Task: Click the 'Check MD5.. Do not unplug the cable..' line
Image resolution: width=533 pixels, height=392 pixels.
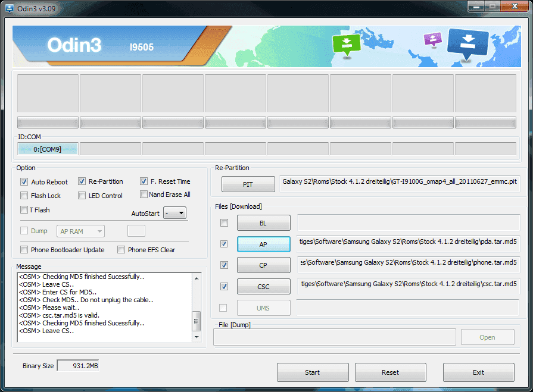Action: 86,300
